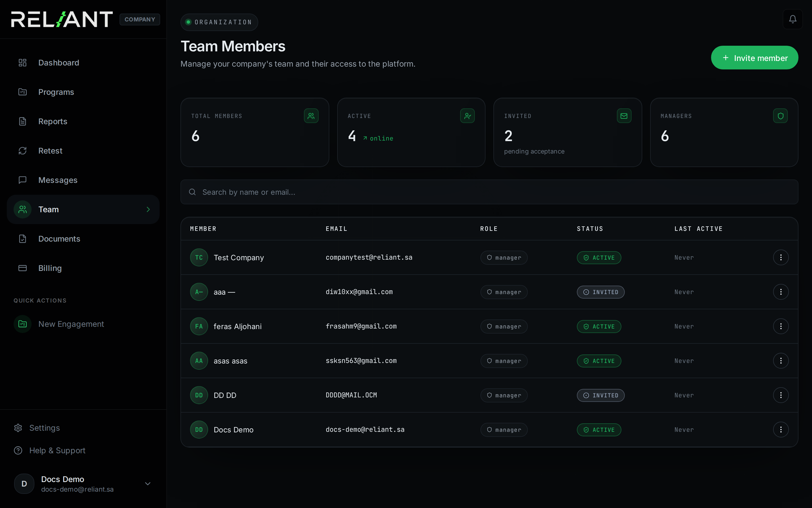
Task: Open Help & Support link
Action: point(50,450)
